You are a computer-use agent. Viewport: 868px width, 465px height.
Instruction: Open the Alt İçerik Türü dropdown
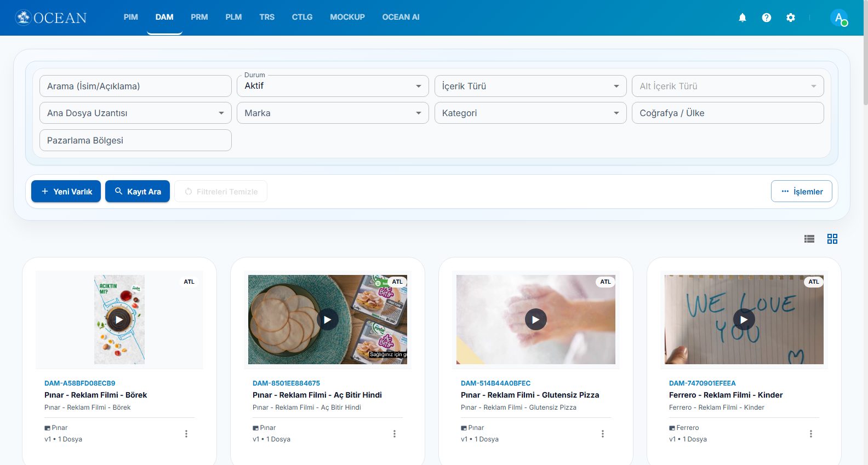[728, 86]
